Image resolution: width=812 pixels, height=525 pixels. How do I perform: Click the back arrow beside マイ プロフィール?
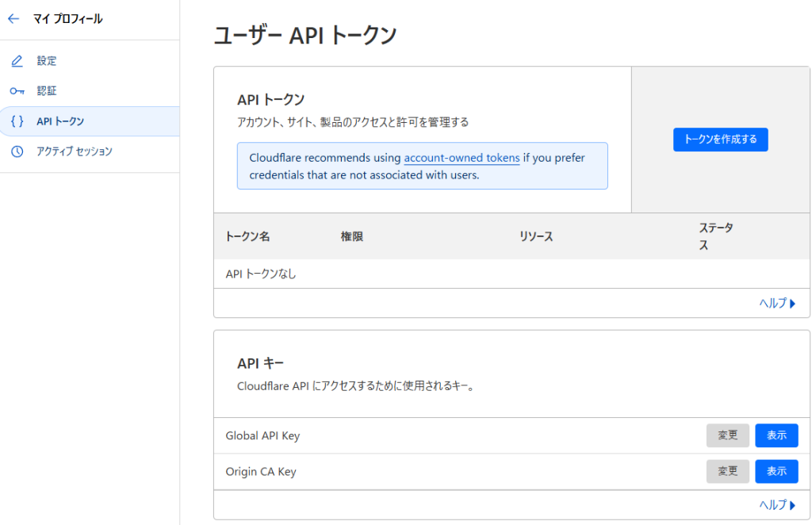(x=13, y=19)
